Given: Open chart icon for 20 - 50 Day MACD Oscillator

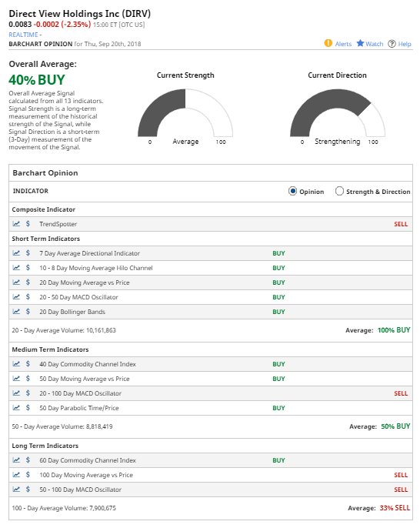Looking at the screenshot, I should [16, 297].
